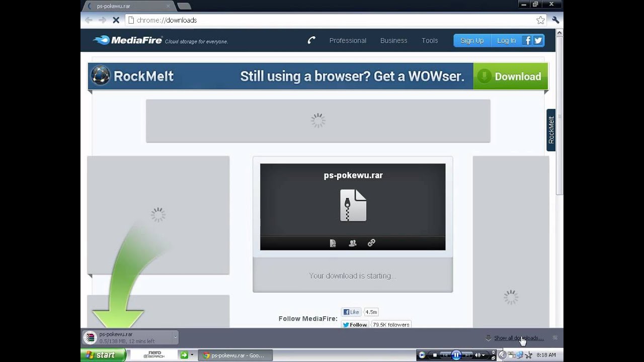Click Show all downloads link
The height and width of the screenshot is (362, 644).
pos(519,338)
